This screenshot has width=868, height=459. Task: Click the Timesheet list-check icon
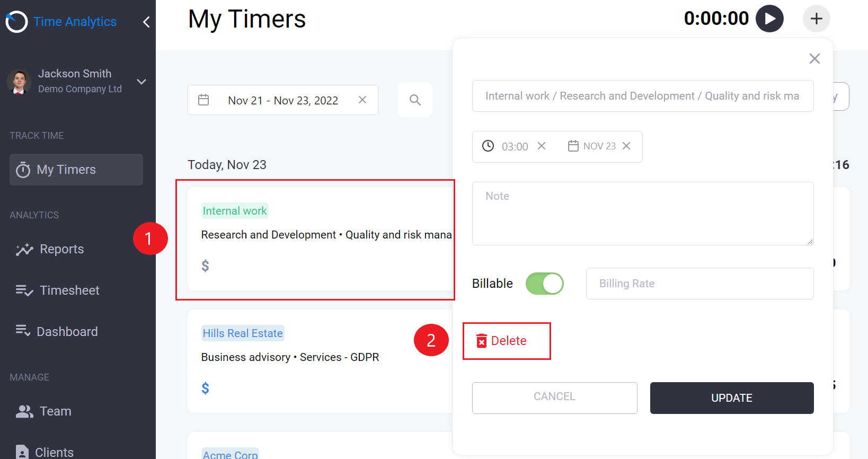tap(24, 290)
